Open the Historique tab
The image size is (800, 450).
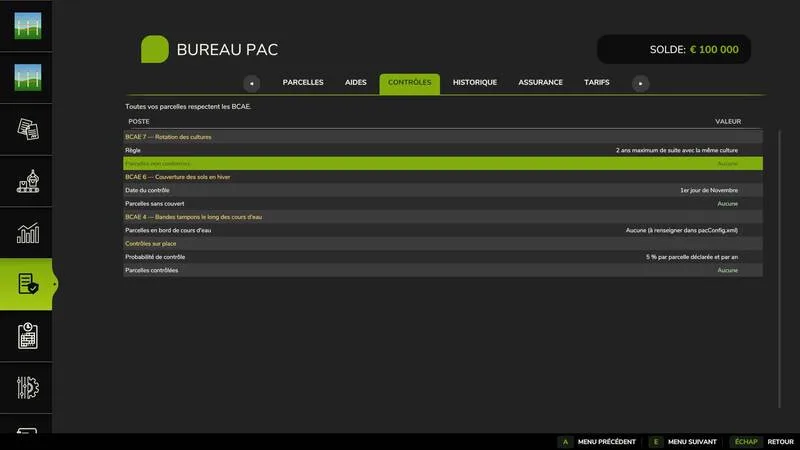(474, 82)
